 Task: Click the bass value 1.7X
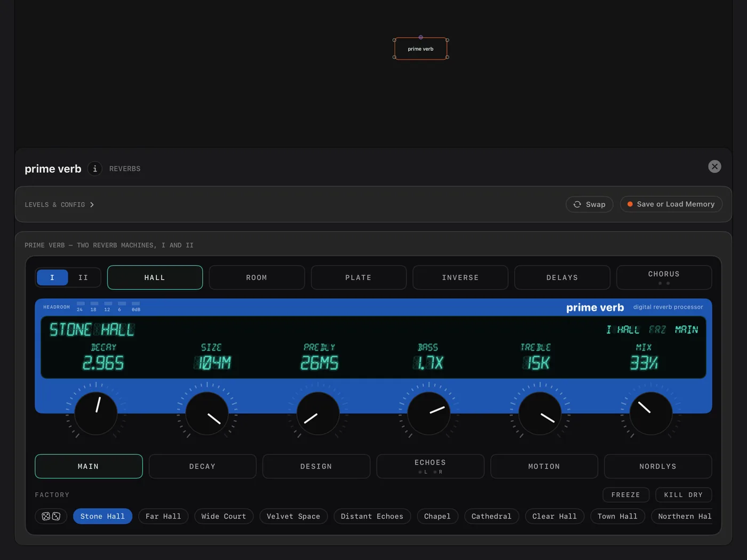click(x=428, y=363)
